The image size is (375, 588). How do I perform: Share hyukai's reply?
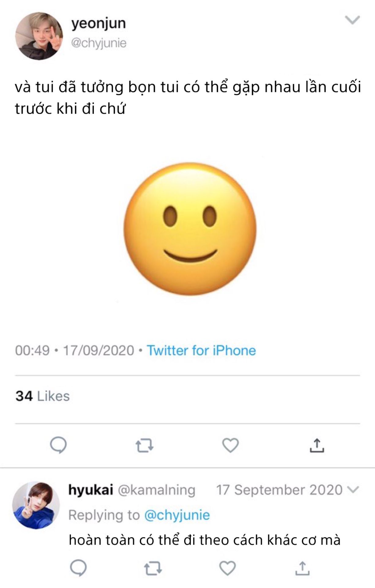[x=302, y=568]
